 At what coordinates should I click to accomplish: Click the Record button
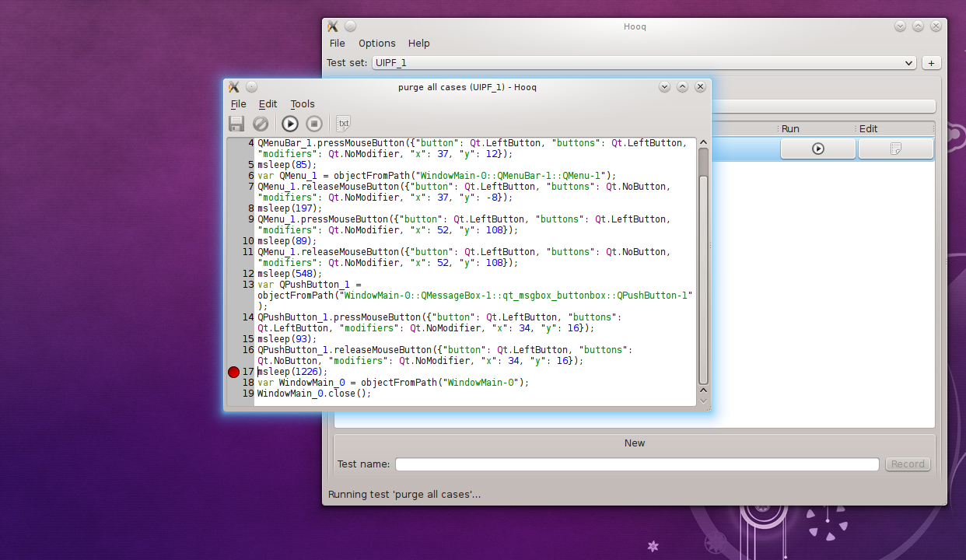(908, 464)
